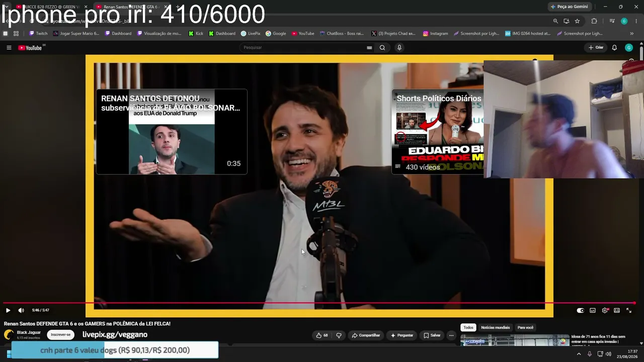Image resolution: width=644 pixels, height=362 pixels.
Task: Toggle subtitles in the video player
Action: click(x=593, y=311)
